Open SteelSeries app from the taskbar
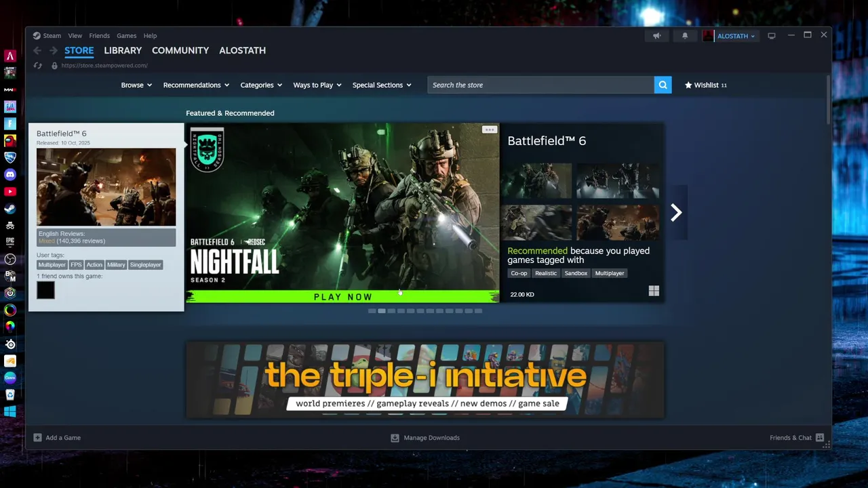Screen dimensions: 868x488 tap(10, 344)
